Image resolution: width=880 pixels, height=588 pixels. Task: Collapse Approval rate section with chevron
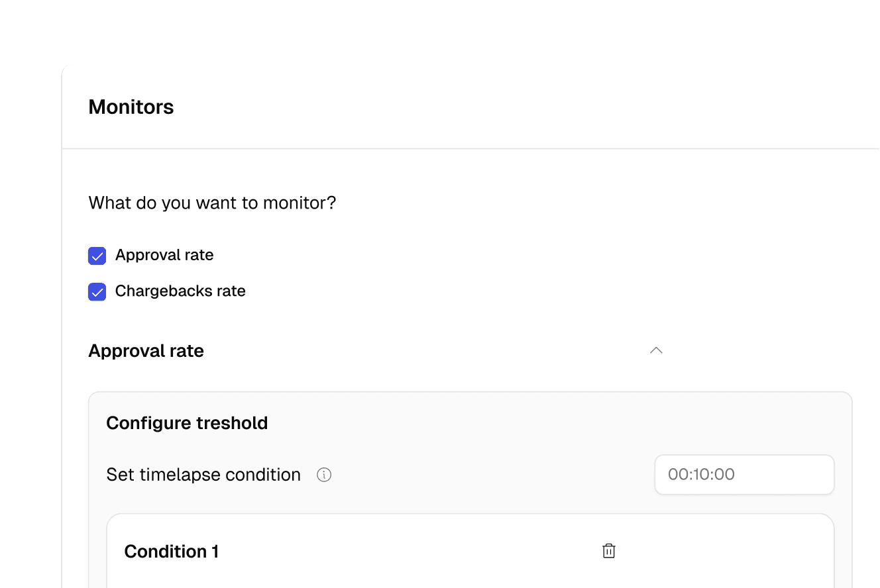pyautogui.click(x=656, y=350)
